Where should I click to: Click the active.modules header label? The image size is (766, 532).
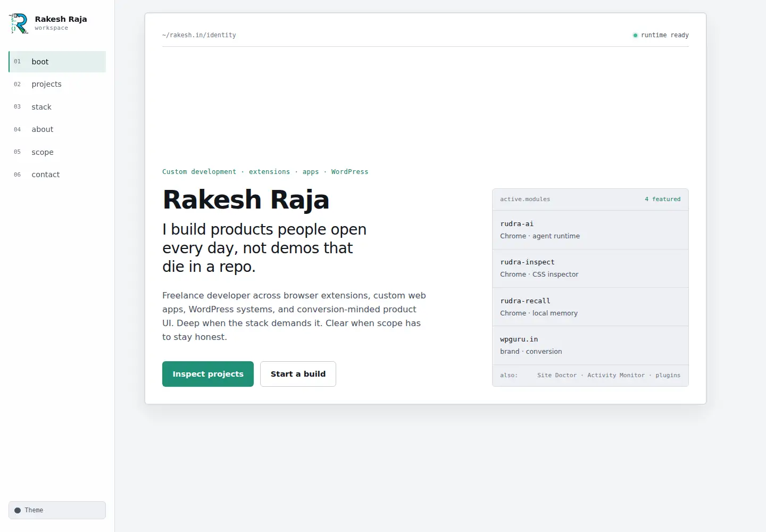tap(525, 199)
